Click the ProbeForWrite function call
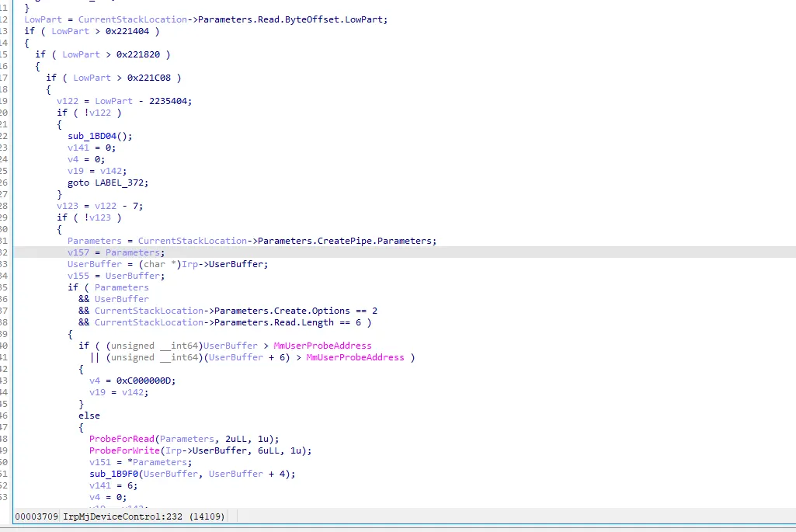 [x=124, y=450]
